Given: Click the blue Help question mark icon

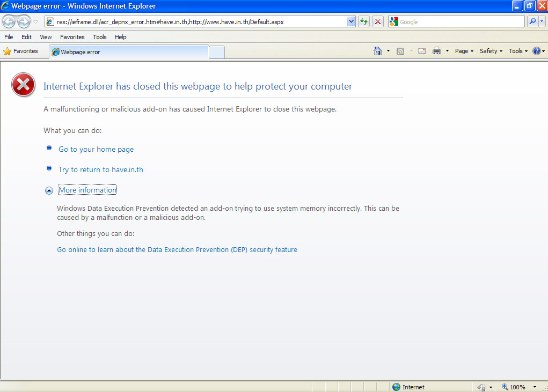Looking at the screenshot, I should point(537,51).
